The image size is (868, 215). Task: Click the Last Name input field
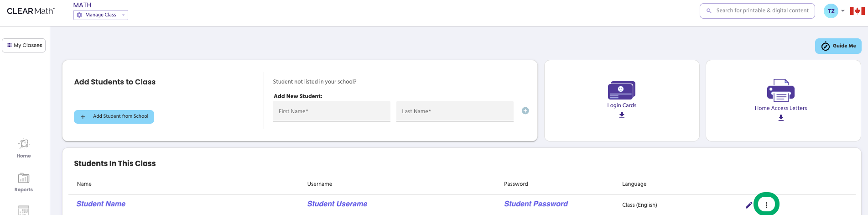pos(454,111)
